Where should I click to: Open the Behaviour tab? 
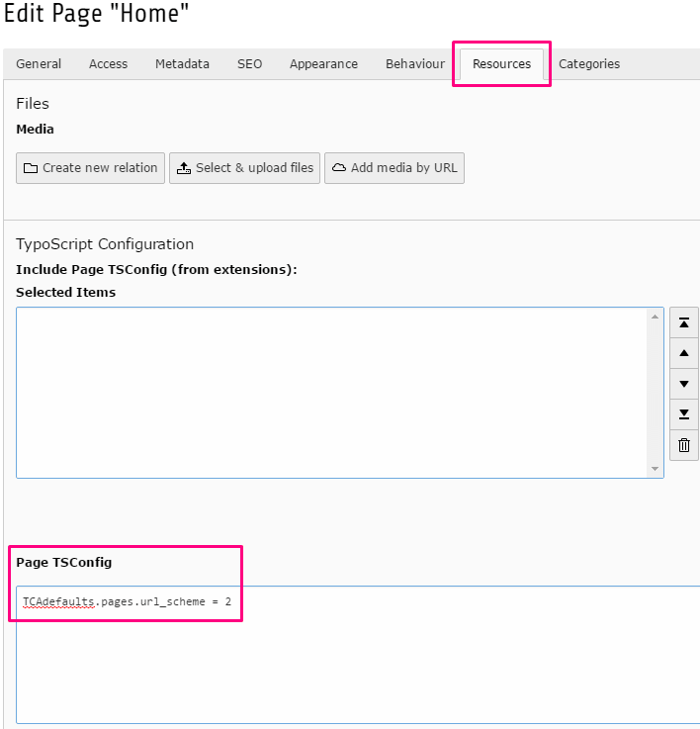tap(415, 64)
